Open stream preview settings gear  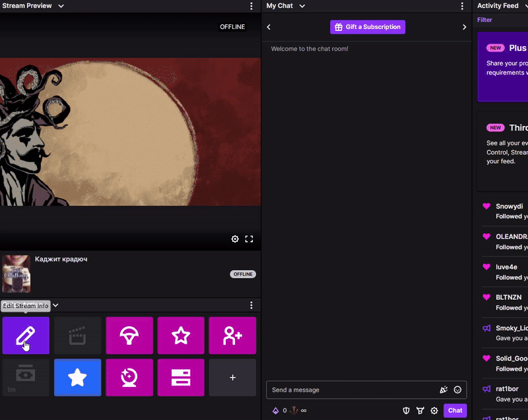(235, 239)
